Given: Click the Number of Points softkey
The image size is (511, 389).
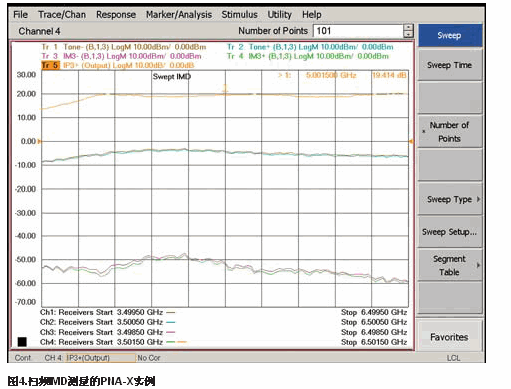Looking at the screenshot, I should click(x=450, y=132).
